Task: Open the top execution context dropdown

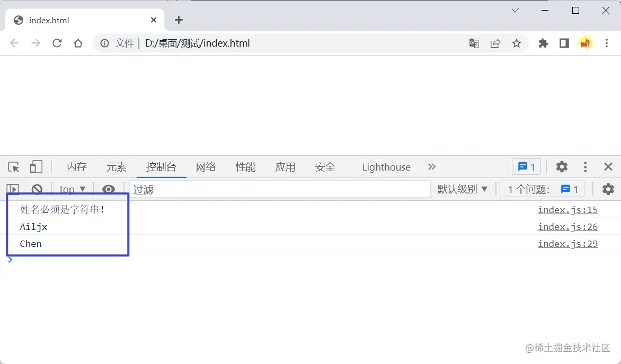Action: coord(72,189)
